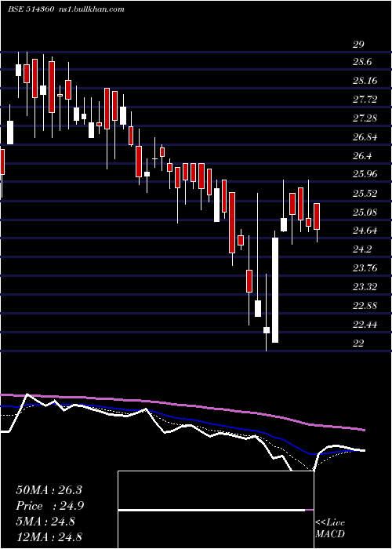Click the <<Live MACD label
Screen dimensions: 392x549
(x=330, y=529)
